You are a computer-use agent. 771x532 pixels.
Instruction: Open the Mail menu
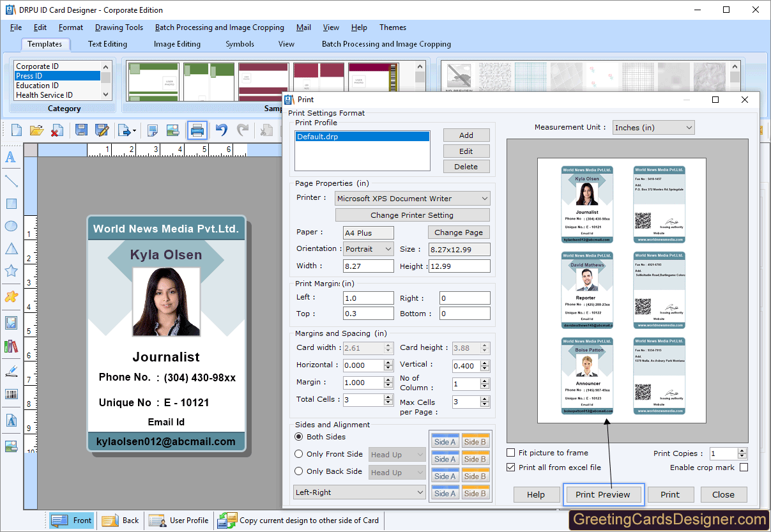(303, 27)
